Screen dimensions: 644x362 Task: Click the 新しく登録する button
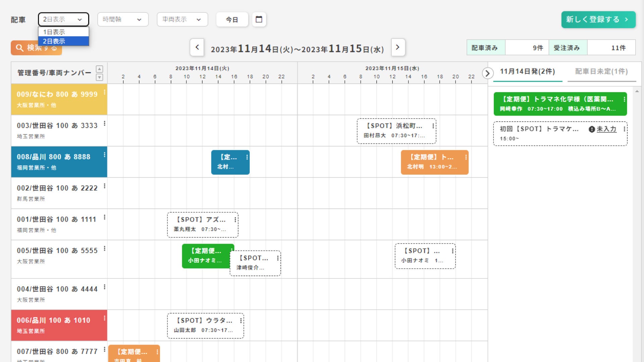tap(598, 19)
